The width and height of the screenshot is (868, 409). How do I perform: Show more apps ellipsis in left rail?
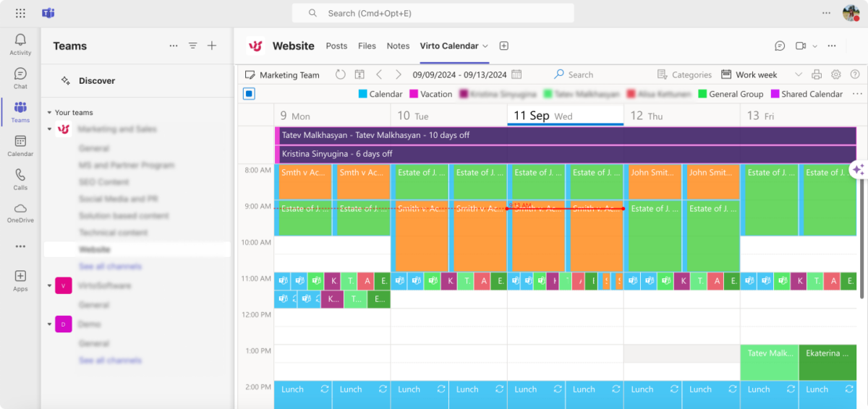click(20, 246)
